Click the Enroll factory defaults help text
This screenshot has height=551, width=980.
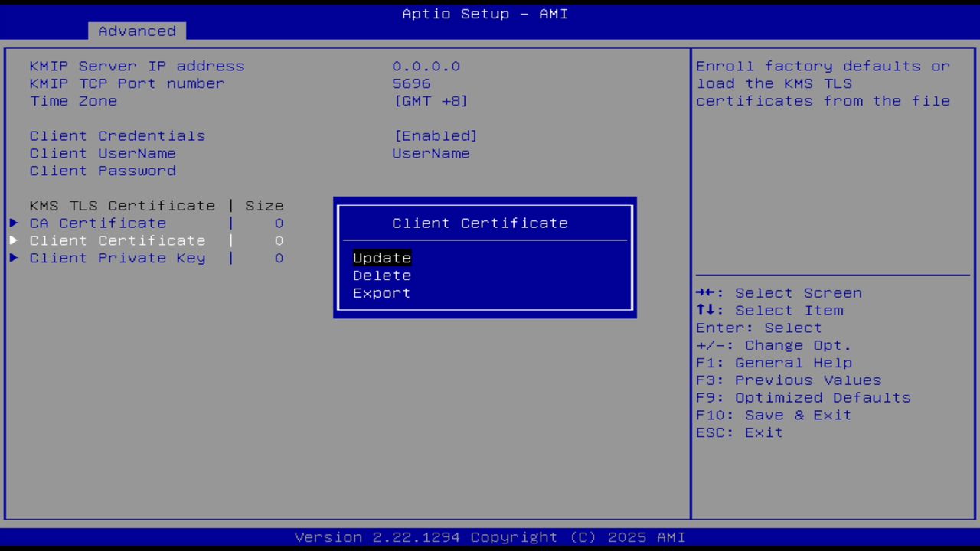823,83
